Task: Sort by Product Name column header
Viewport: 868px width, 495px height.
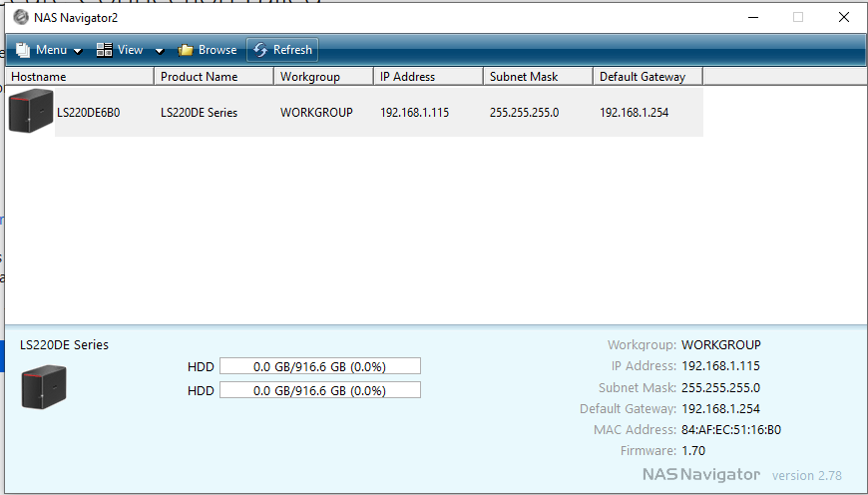Action: pos(215,77)
